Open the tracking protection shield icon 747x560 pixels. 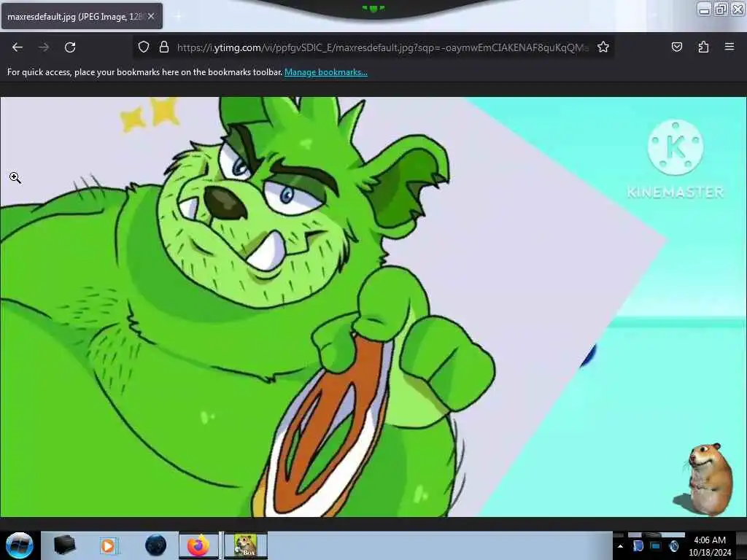tap(144, 47)
